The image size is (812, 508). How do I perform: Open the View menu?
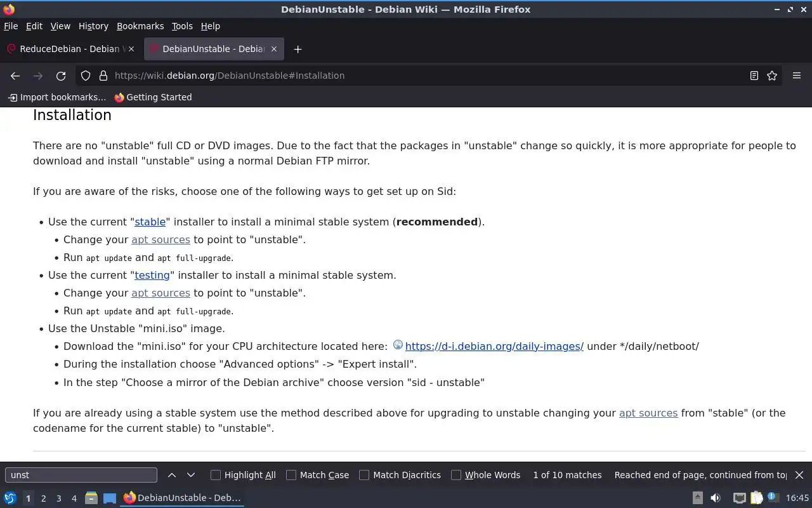(x=60, y=26)
